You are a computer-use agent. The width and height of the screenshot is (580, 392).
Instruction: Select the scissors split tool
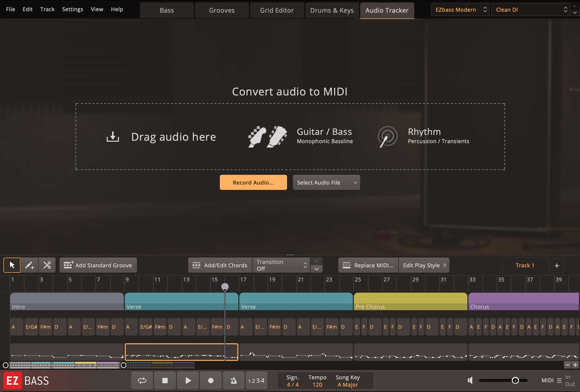coord(47,265)
